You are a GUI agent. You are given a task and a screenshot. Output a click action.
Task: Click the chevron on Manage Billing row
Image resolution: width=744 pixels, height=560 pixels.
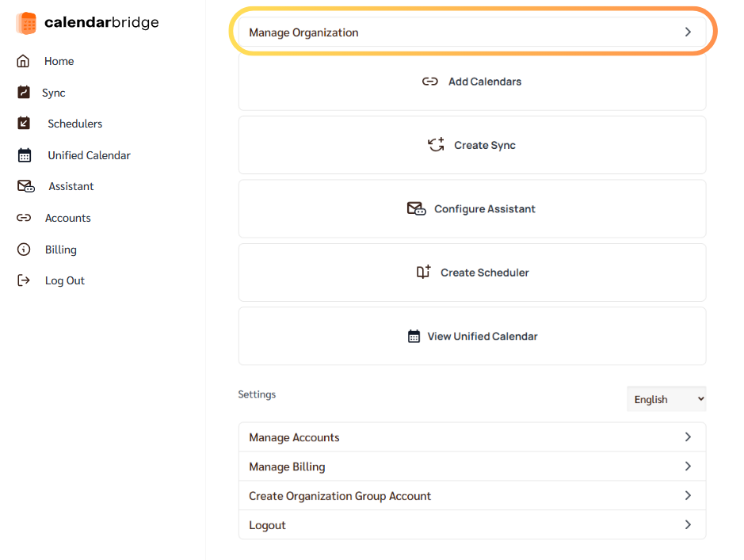(688, 466)
